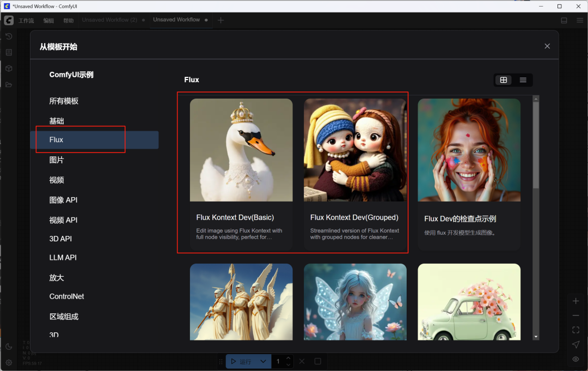
Task: Select the 图片 category
Action: (95, 160)
